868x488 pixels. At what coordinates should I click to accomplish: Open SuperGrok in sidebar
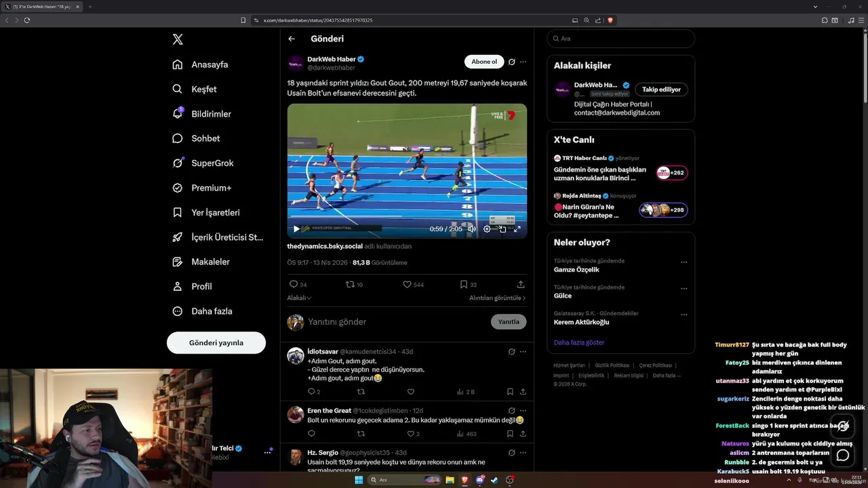(203, 163)
